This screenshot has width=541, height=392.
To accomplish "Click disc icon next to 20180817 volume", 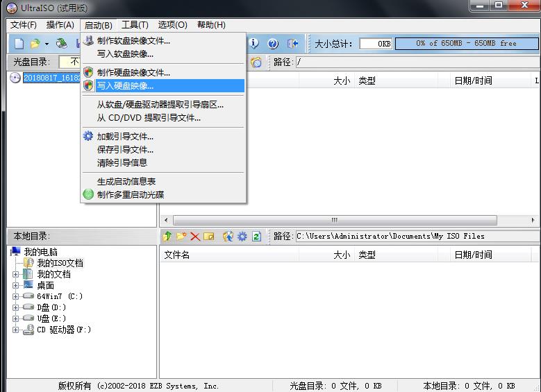I will tap(15, 78).
